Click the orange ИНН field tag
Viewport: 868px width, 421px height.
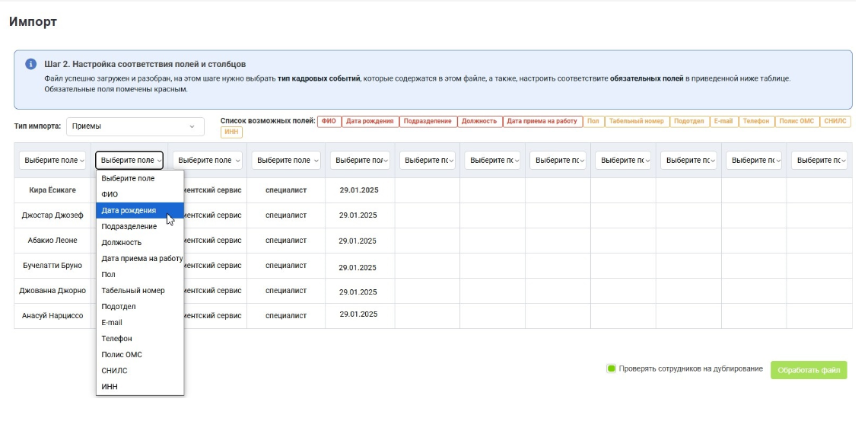[231, 132]
